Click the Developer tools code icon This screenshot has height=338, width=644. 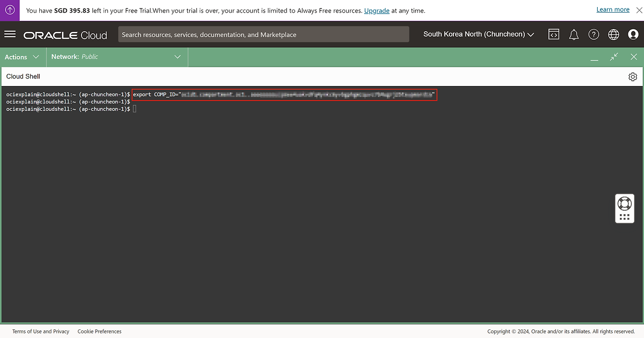[553, 34]
